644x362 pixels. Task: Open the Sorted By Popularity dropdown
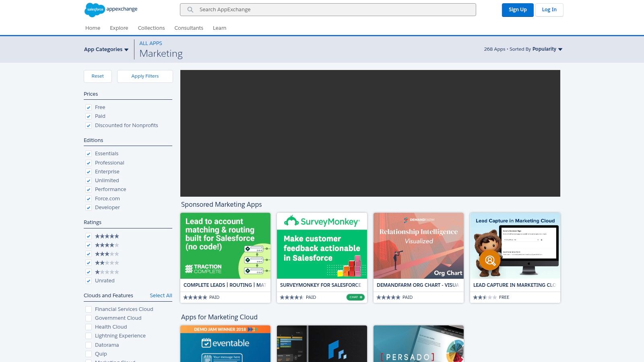547,49
